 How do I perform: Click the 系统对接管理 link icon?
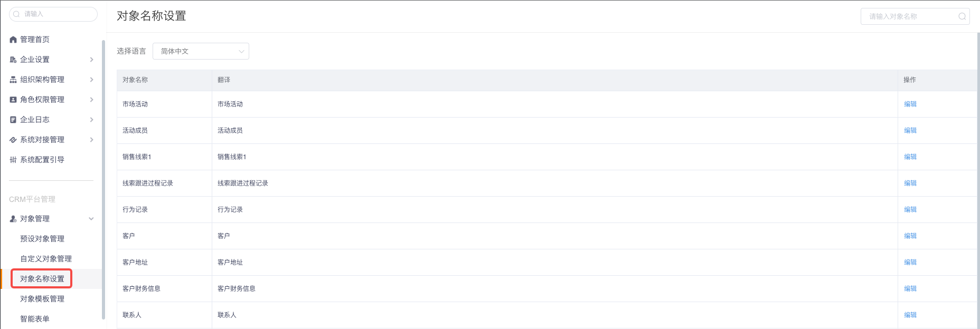coord(13,140)
